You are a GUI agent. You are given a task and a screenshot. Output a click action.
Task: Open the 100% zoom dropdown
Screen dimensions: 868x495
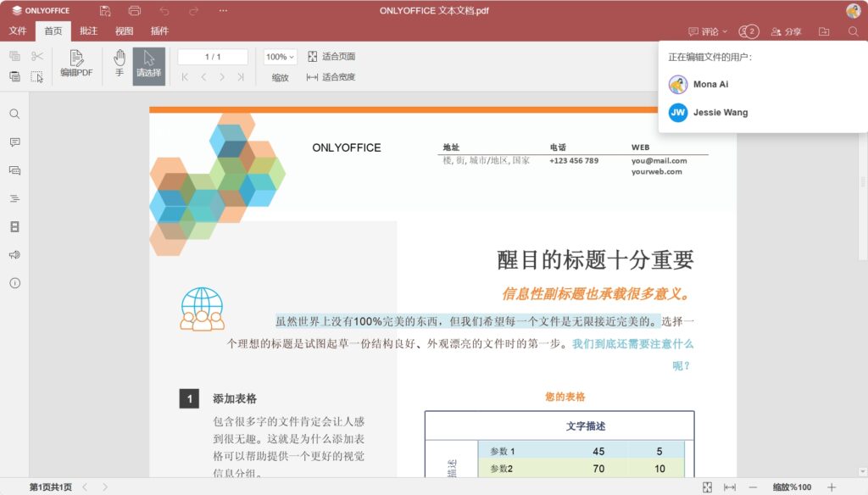pyautogui.click(x=280, y=57)
